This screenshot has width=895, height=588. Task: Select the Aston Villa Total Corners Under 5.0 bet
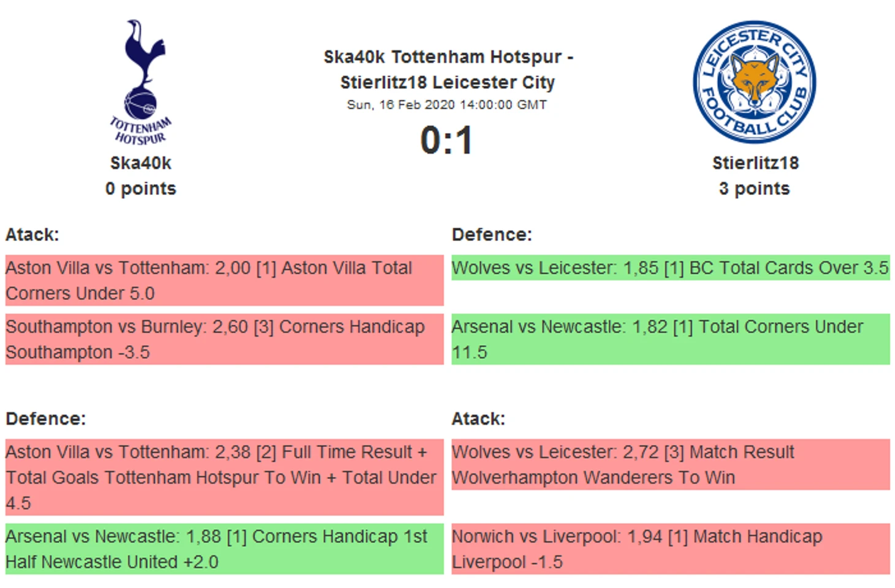coord(224,280)
